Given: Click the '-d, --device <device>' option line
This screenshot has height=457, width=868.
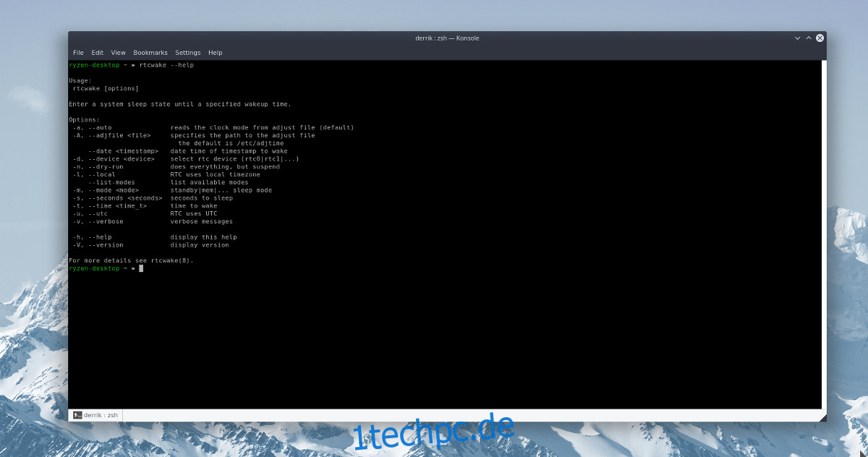Looking at the screenshot, I should point(186,158).
